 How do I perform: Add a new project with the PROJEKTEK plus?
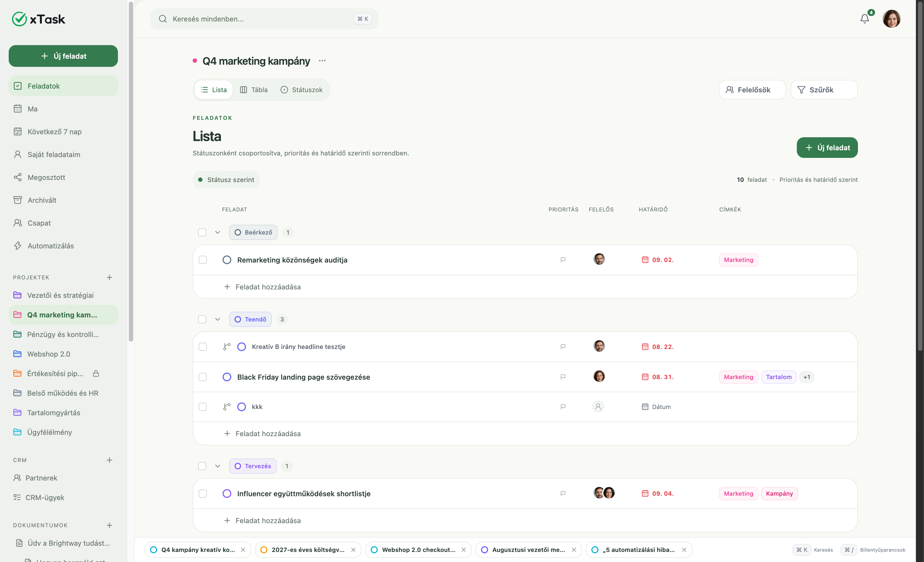tap(110, 277)
